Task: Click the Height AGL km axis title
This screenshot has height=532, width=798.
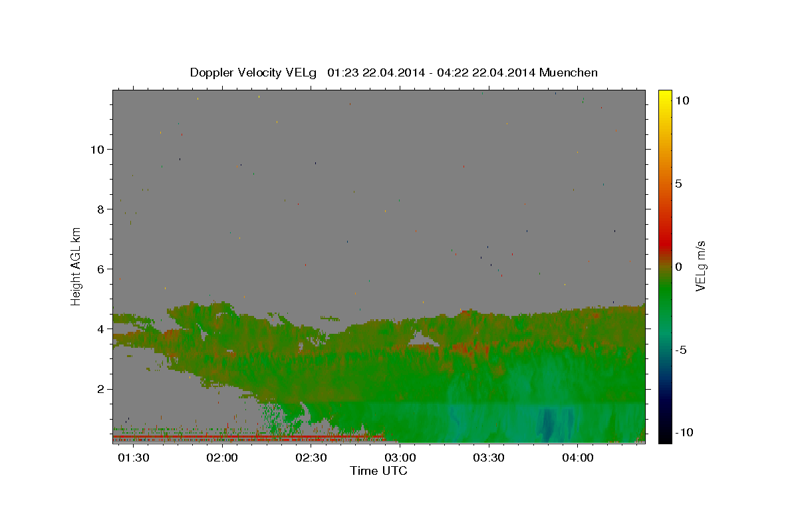Action: click(76, 266)
